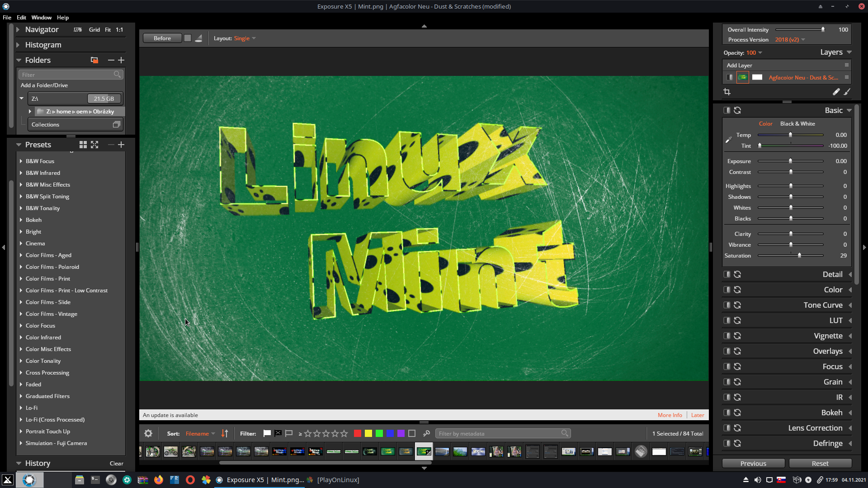Open the Layout Single dropdown

(x=245, y=38)
